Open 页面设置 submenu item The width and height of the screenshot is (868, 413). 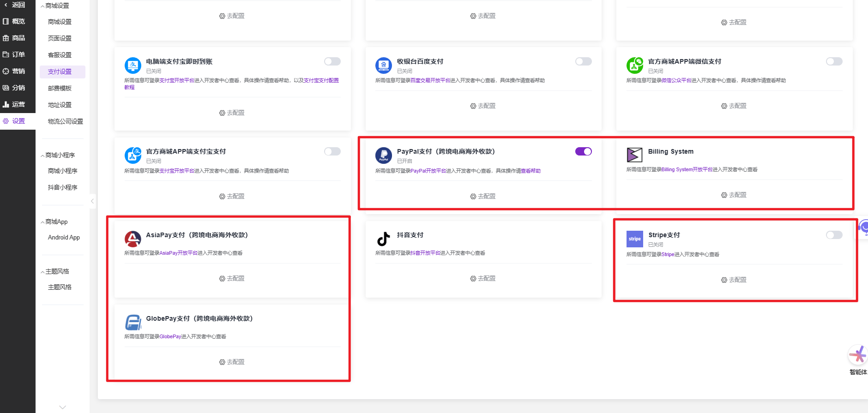coord(60,38)
